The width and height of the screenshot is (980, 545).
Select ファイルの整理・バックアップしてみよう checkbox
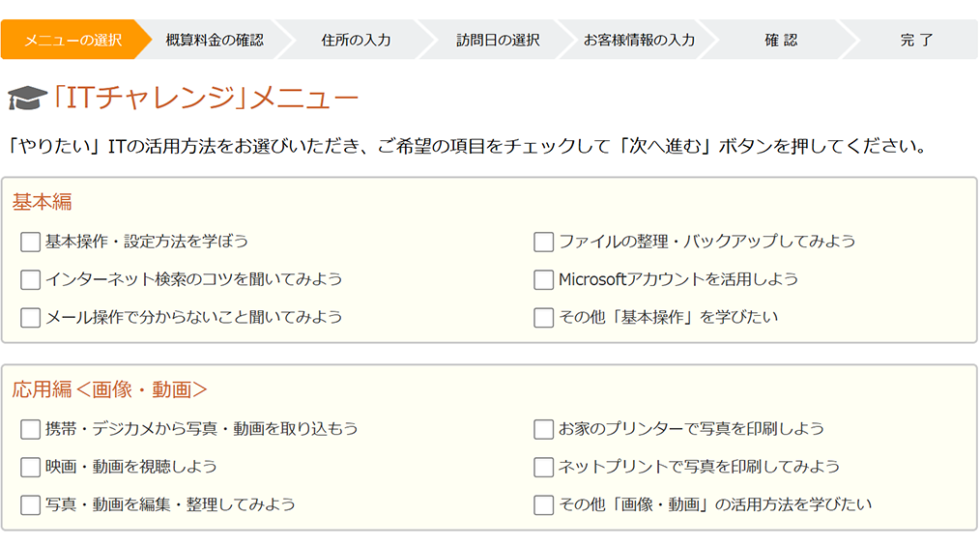[x=543, y=242]
